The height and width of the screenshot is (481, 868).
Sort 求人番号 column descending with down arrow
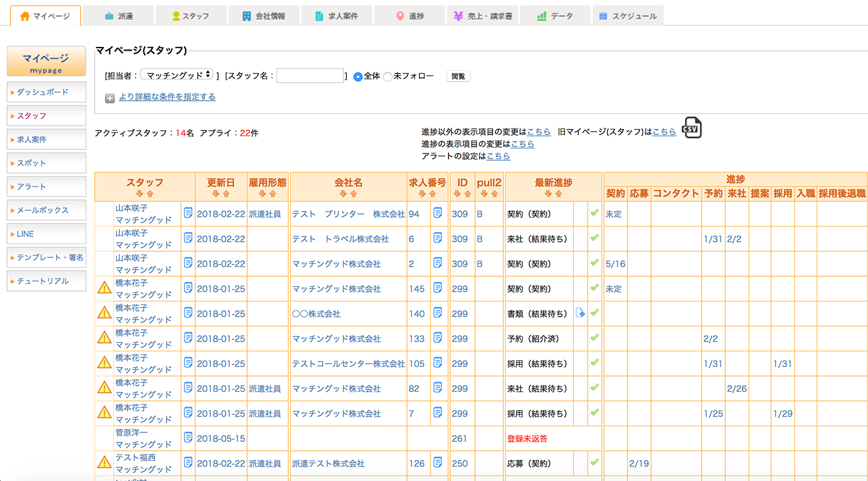tap(422, 194)
